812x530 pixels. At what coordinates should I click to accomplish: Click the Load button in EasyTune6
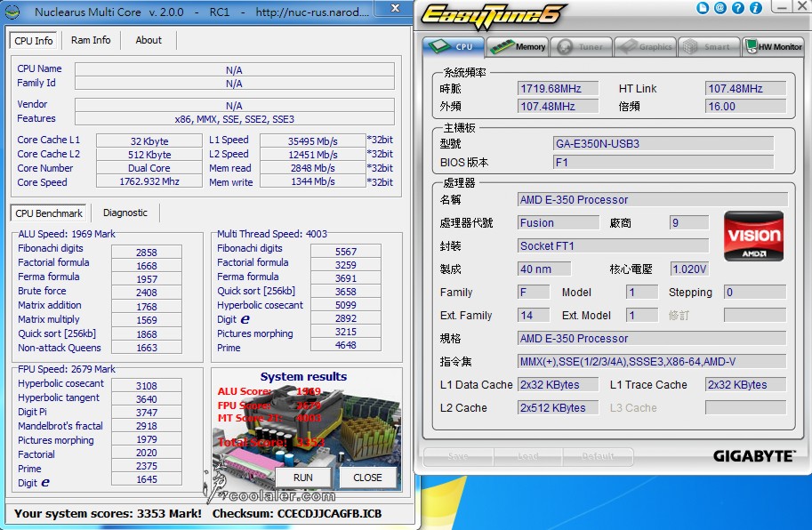click(527, 456)
